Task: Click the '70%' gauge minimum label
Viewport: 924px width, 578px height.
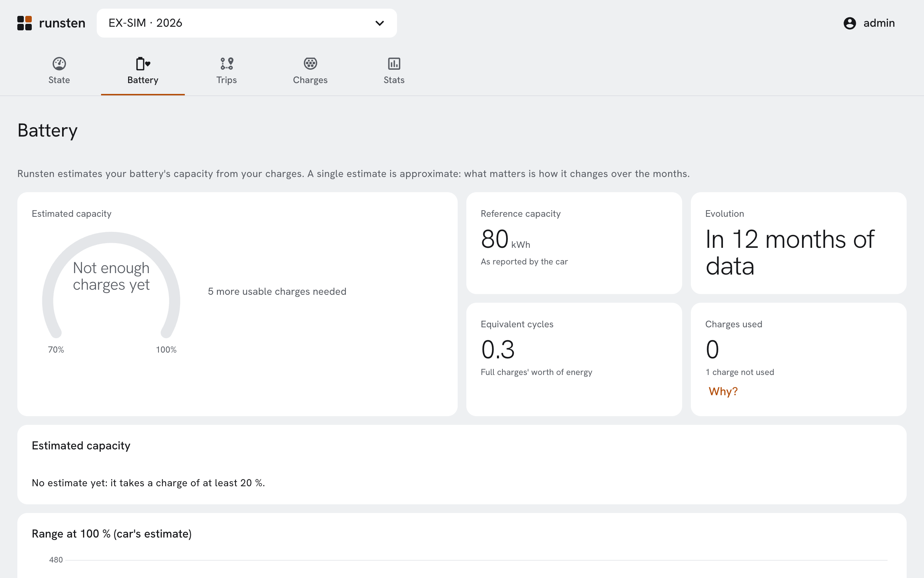Action: (56, 349)
